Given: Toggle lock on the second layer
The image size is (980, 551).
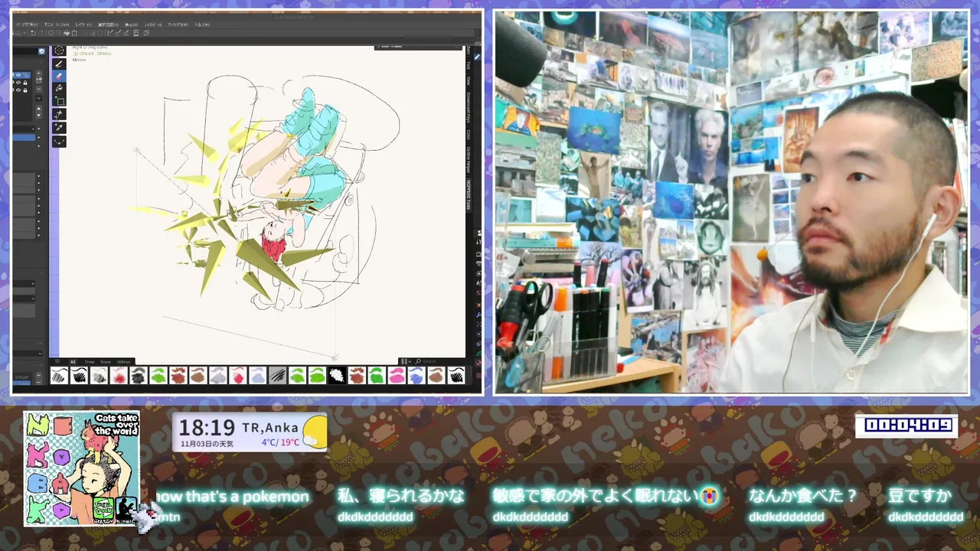Looking at the screenshot, I should coord(25,83).
